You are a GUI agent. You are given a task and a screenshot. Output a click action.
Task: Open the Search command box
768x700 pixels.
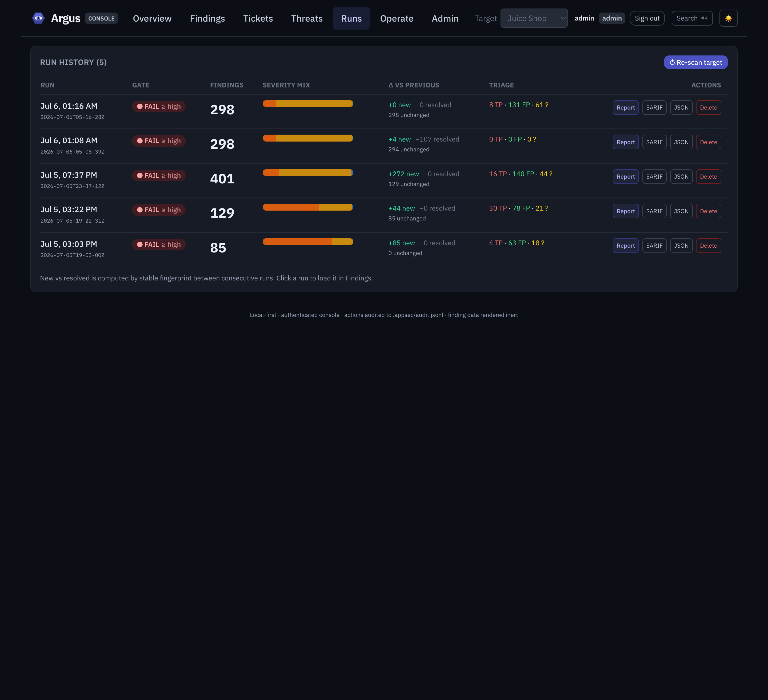(691, 18)
